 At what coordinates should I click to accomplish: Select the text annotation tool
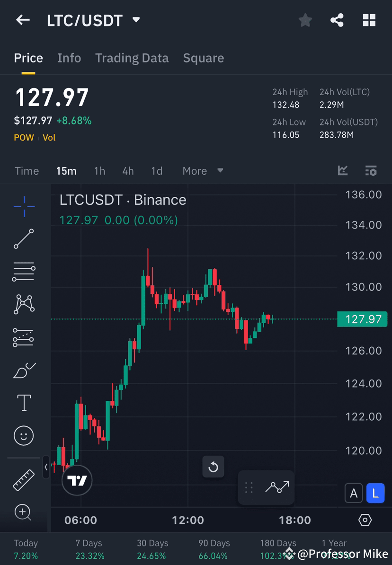[x=24, y=403]
